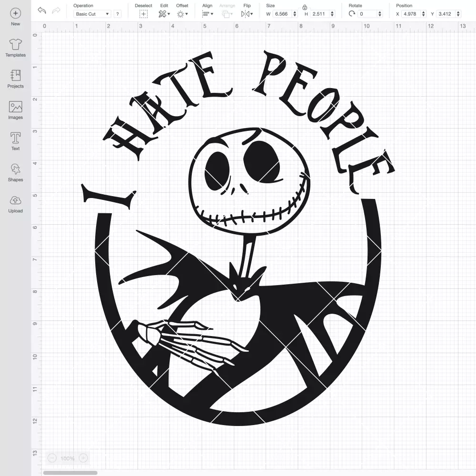Open the Templates panel

(16, 48)
